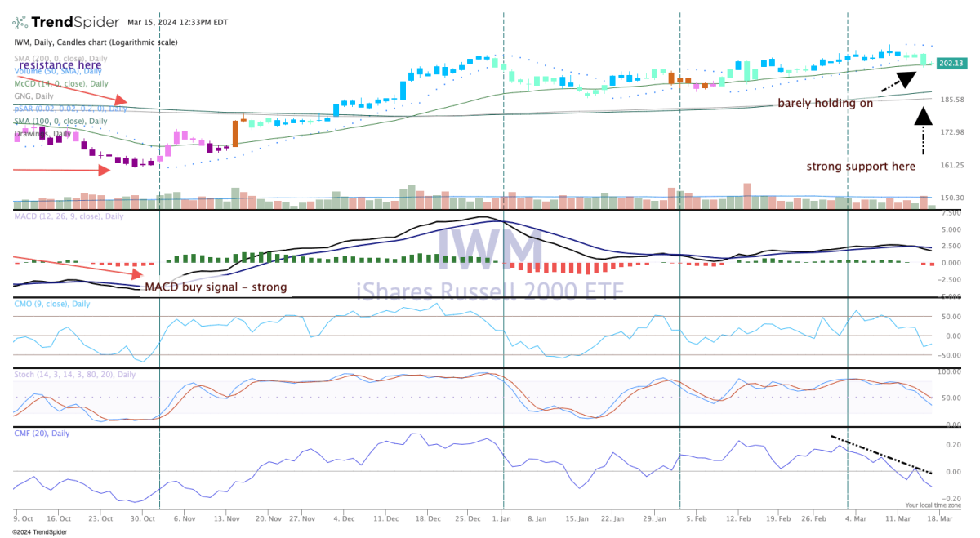980x538 pixels.
Task: Click the green 202.13 current price tag
Action: click(950, 63)
